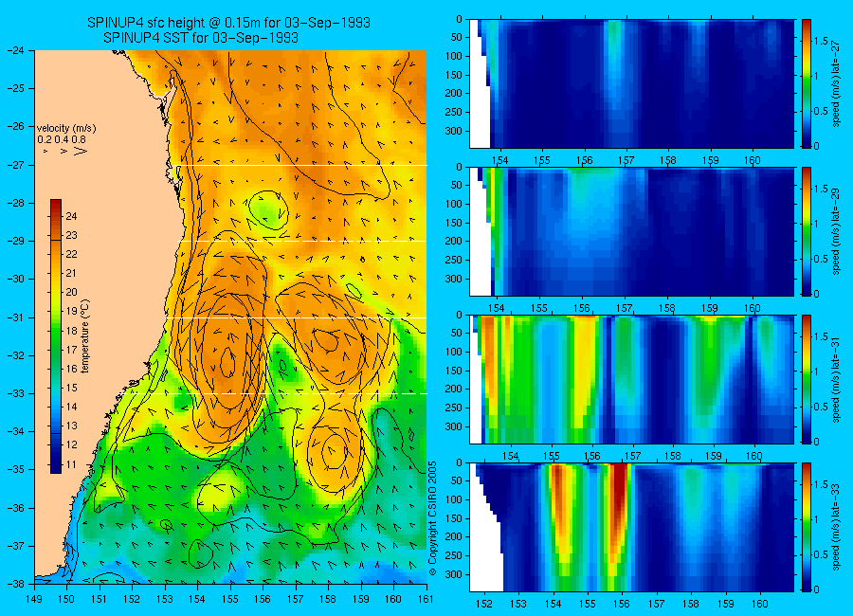Viewport: 853px width, 616px height.
Task: Click the 152 longitude label under the lat=-33 panel
Action: (x=483, y=604)
